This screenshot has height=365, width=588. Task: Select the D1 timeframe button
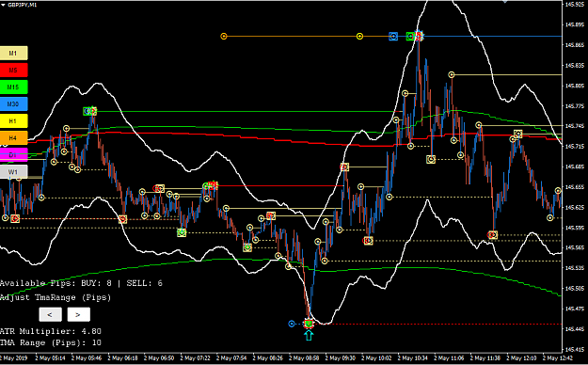click(x=13, y=154)
